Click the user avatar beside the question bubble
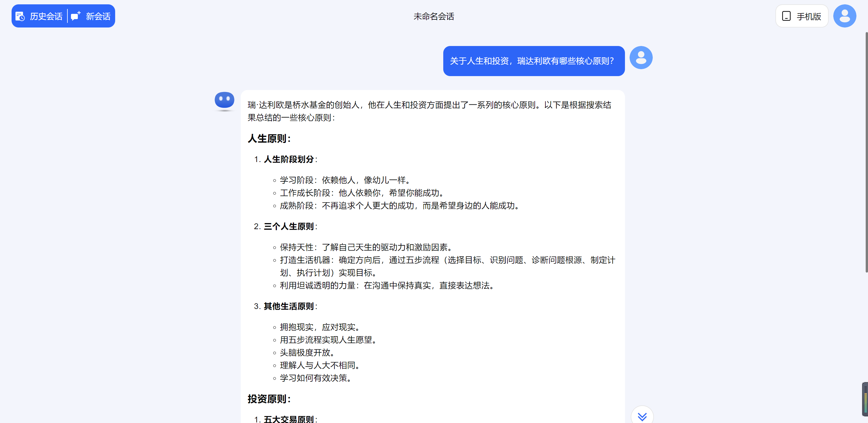This screenshot has width=868, height=423. click(641, 58)
